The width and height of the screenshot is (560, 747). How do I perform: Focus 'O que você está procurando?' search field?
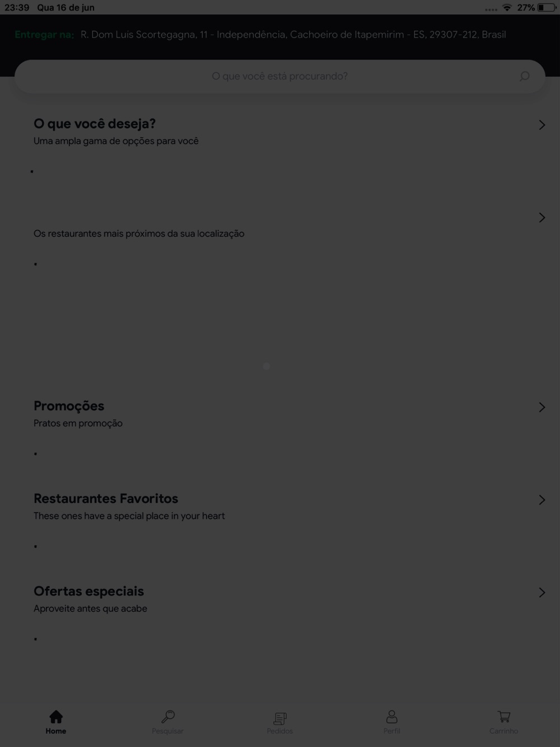point(280,76)
